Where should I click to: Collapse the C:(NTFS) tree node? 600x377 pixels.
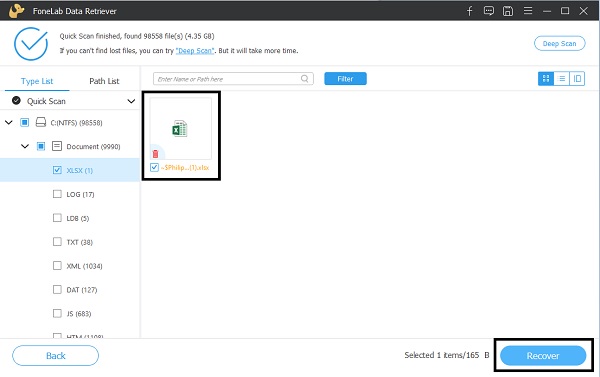coord(9,122)
